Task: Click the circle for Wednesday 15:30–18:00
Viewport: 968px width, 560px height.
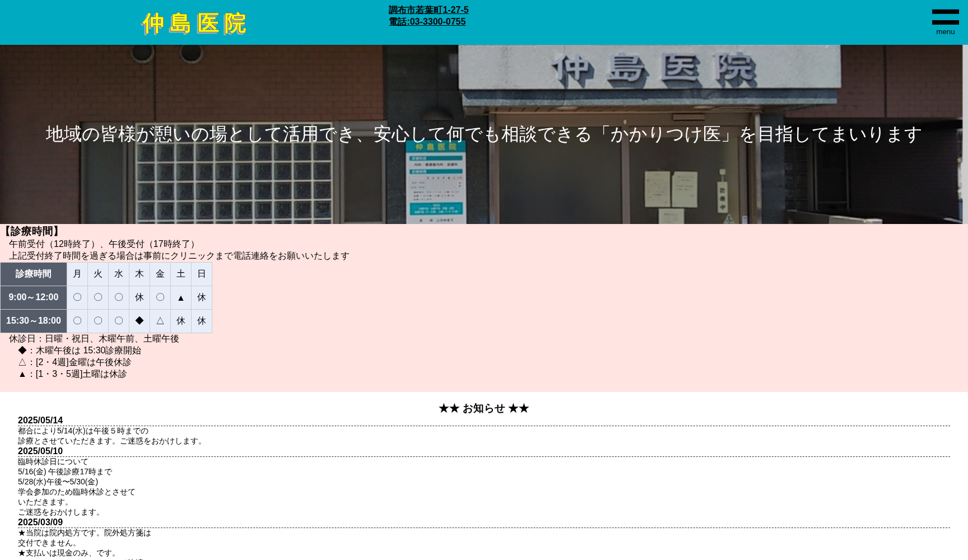Action: click(119, 321)
